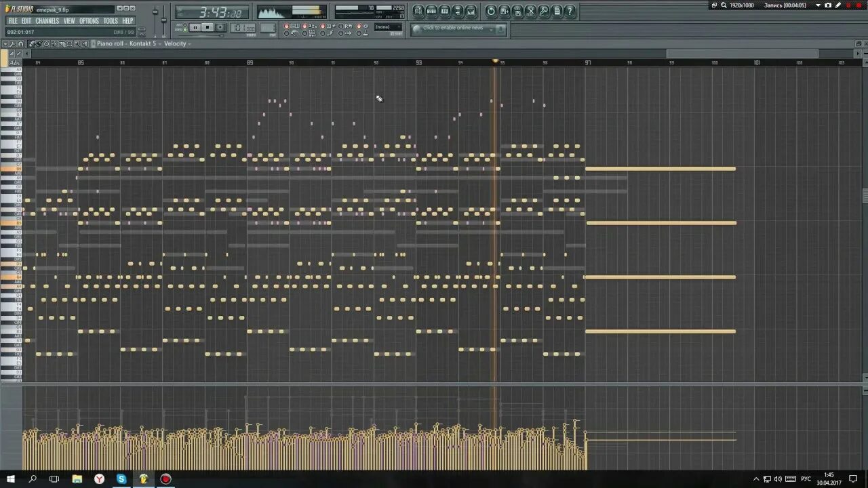The height and width of the screenshot is (488, 868).
Task: Click the tempo display field
Action: click(x=243, y=28)
